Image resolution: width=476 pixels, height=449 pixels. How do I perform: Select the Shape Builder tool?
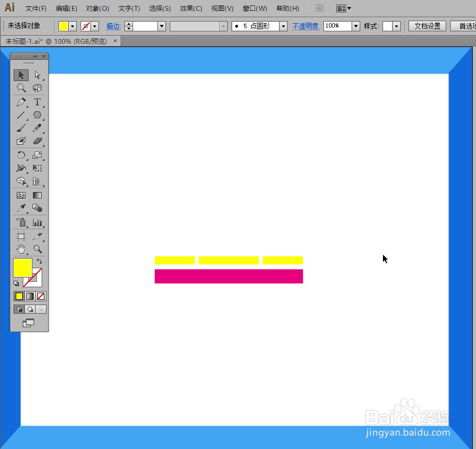pos(21,181)
